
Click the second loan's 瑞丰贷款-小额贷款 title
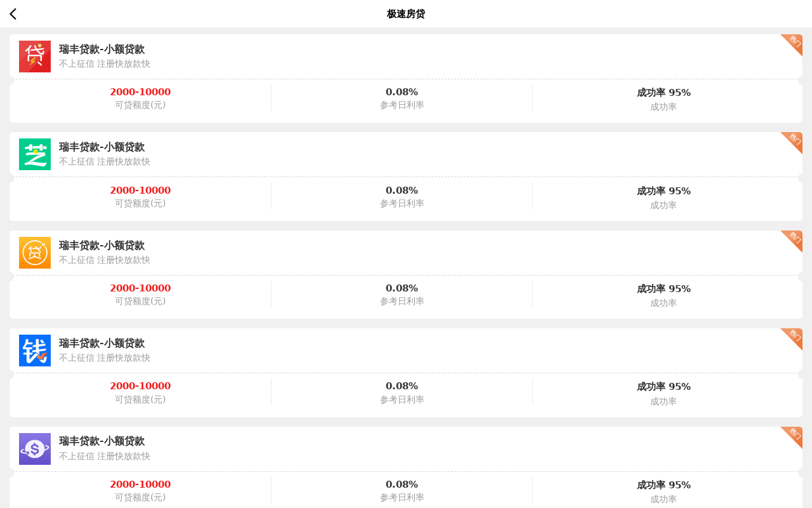pos(101,147)
